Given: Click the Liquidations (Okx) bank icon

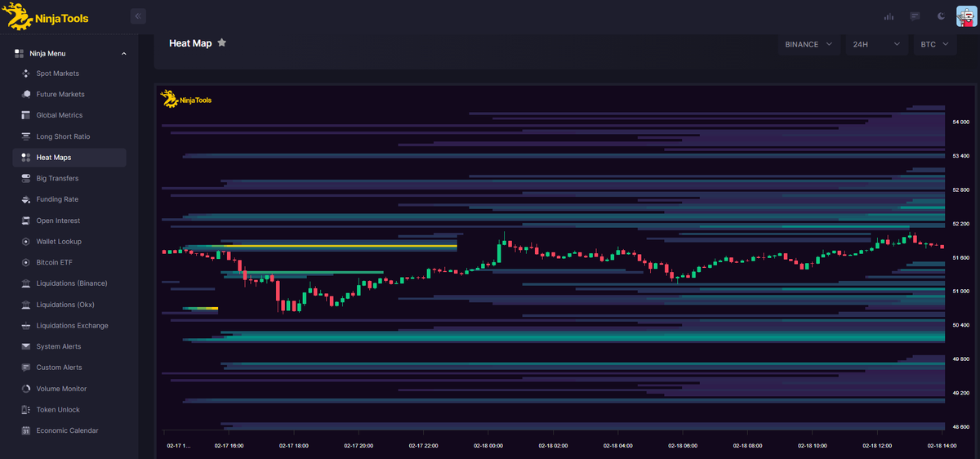Looking at the screenshot, I should pyautogui.click(x=26, y=305).
